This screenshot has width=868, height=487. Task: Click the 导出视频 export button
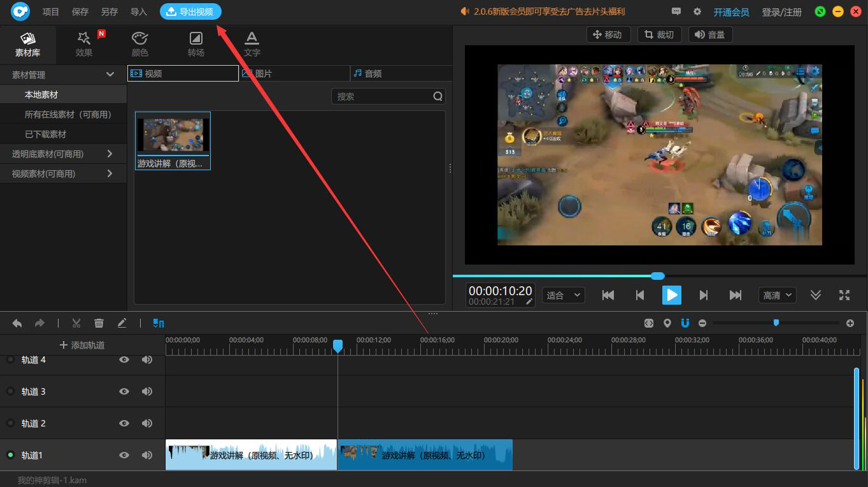(x=190, y=11)
